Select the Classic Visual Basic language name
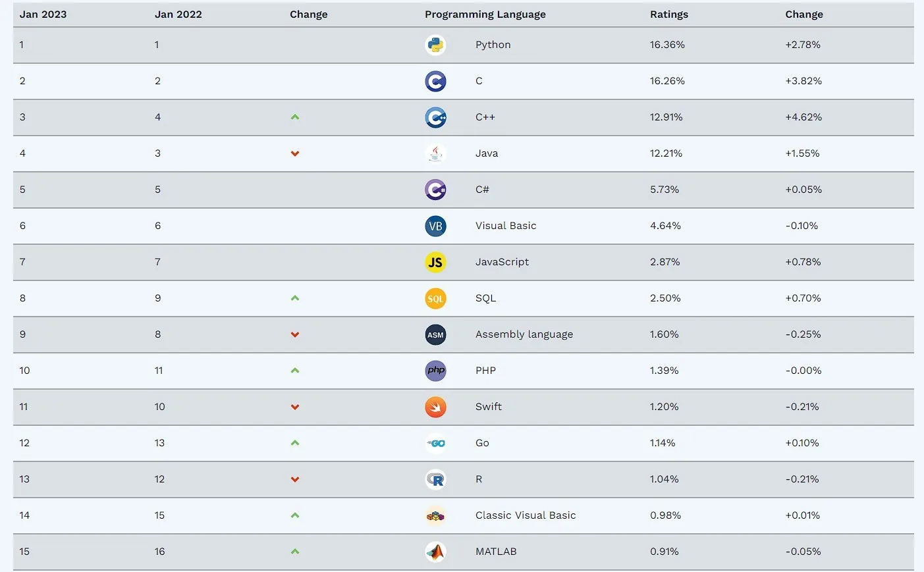This screenshot has width=924, height=572. coord(525,515)
